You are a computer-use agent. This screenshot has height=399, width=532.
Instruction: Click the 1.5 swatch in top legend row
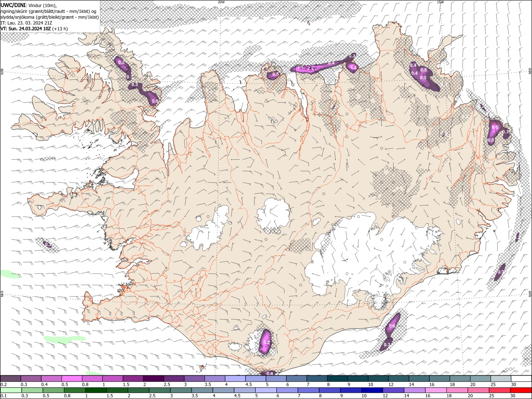[133, 379]
